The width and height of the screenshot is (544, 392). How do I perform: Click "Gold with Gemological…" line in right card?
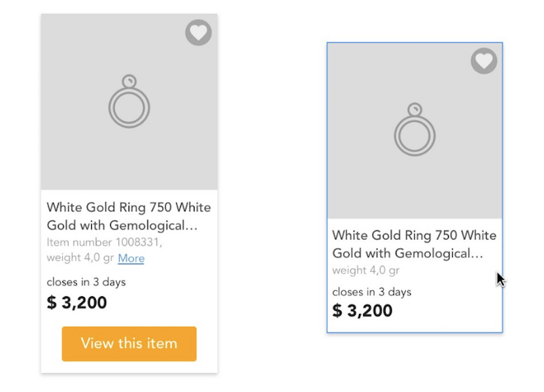(x=407, y=253)
